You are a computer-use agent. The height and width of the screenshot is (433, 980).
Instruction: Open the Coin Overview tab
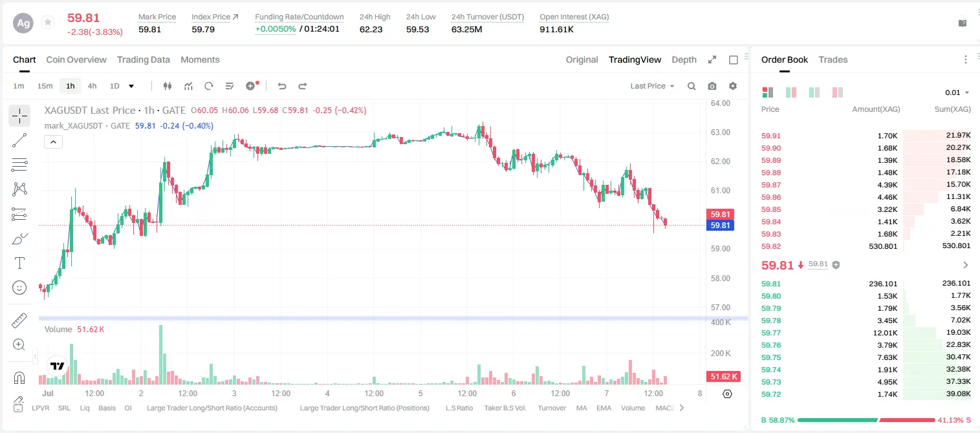pyautogui.click(x=76, y=59)
